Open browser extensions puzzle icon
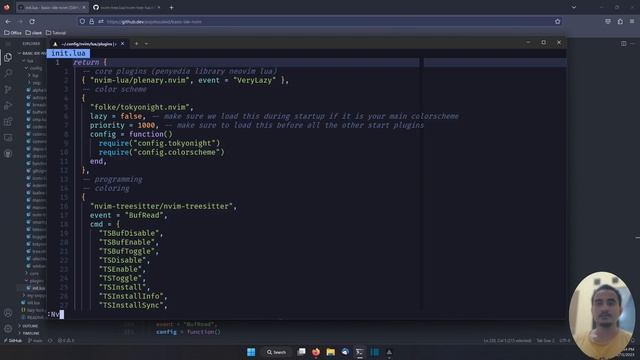This screenshot has height=360, width=640. click(x=620, y=21)
